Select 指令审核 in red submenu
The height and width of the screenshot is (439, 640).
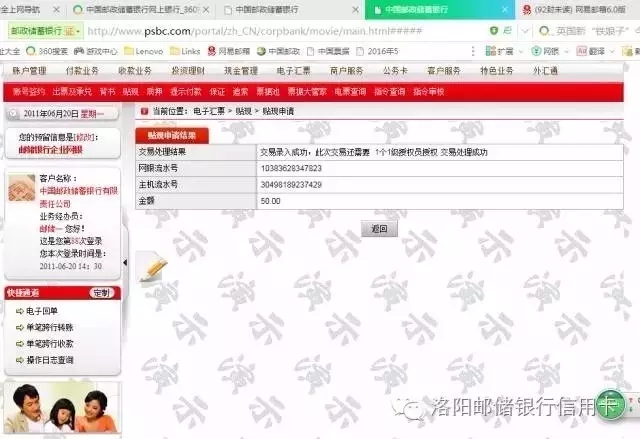pos(429,92)
